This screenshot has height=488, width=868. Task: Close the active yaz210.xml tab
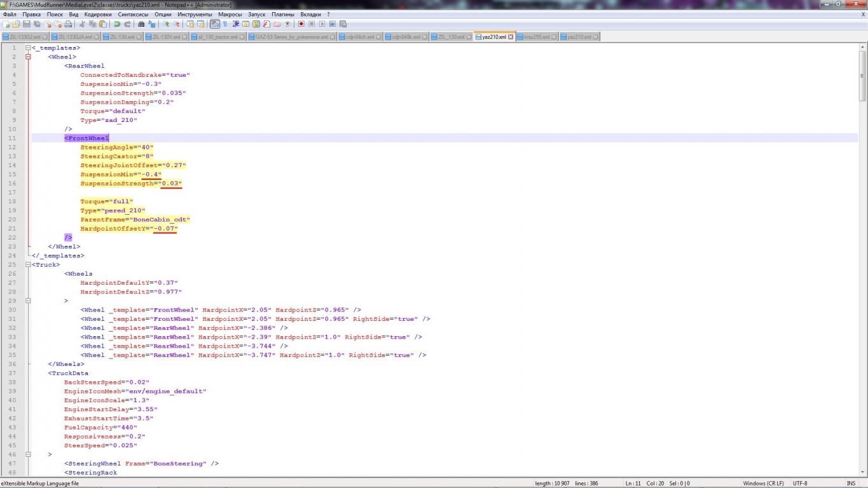point(511,37)
